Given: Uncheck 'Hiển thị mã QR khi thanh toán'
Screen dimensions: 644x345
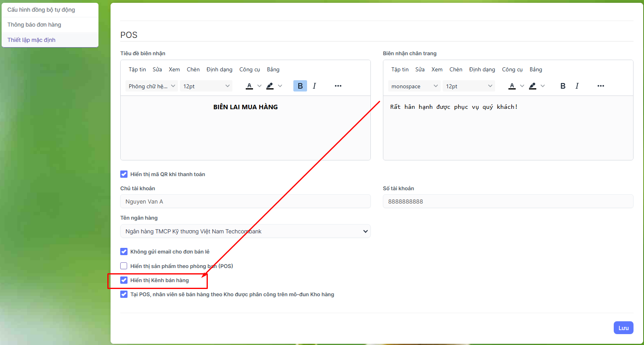Looking at the screenshot, I should point(124,174).
